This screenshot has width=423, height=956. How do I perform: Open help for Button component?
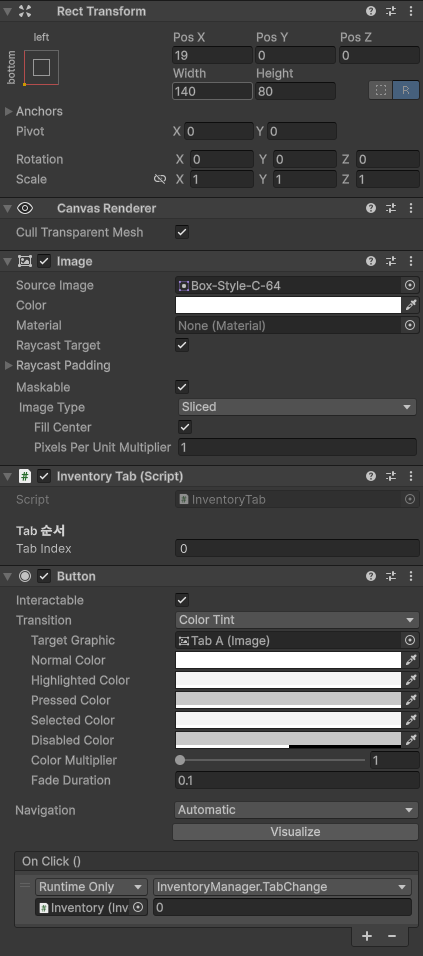click(x=371, y=576)
